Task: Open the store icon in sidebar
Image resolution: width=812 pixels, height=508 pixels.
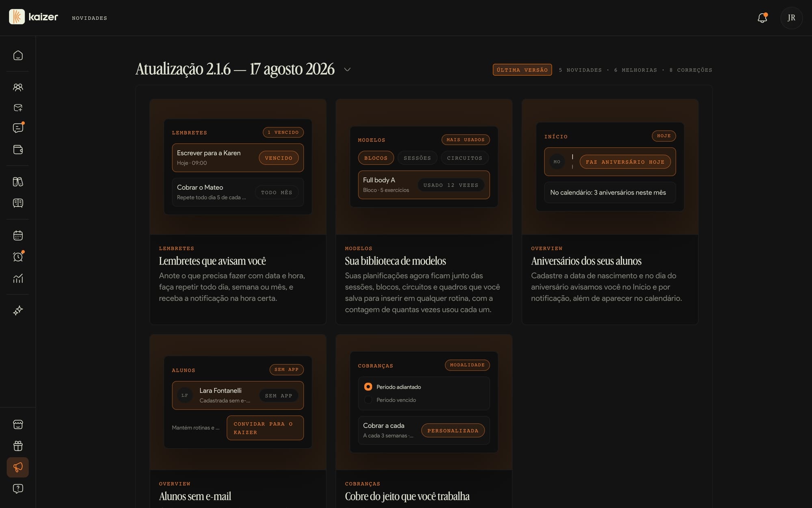Action: [x=18, y=424]
